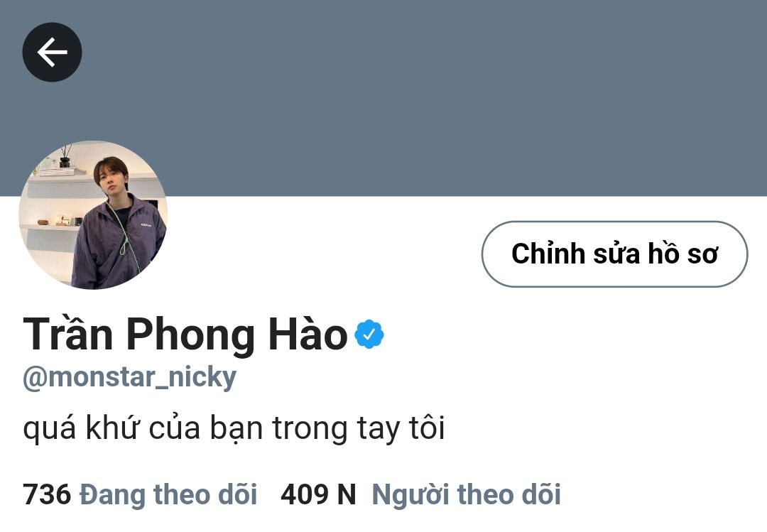767x532 pixels.
Task: Click the blue verified checkmark badge
Action: click(369, 334)
